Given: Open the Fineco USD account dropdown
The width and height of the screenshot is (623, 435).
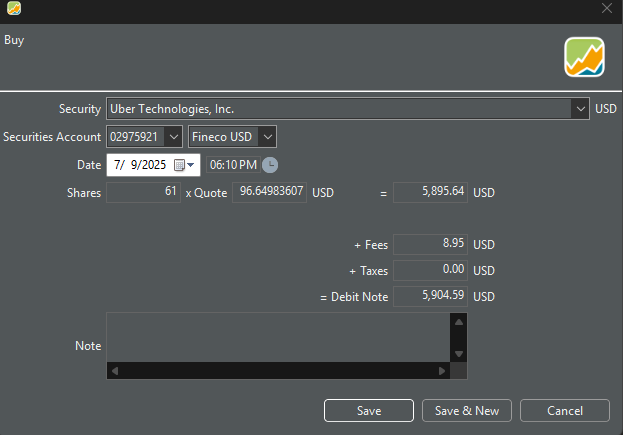Looking at the screenshot, I should 267,137.
